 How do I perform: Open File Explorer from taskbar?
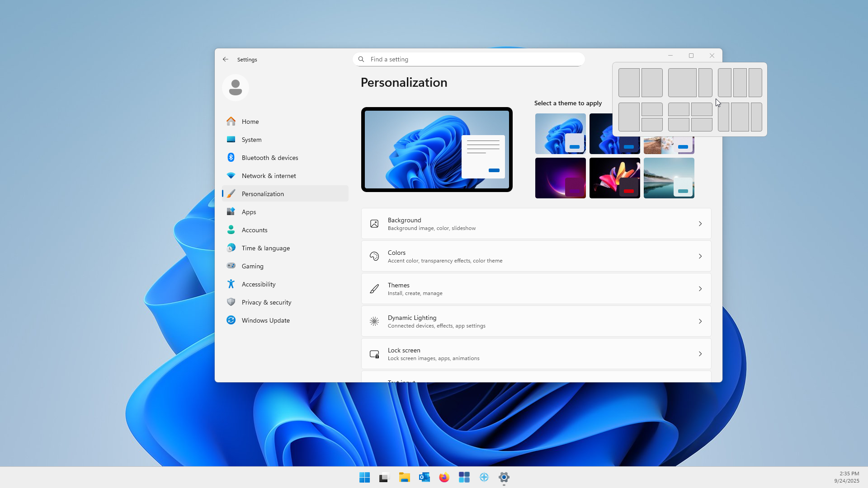(x=404, y=477)
